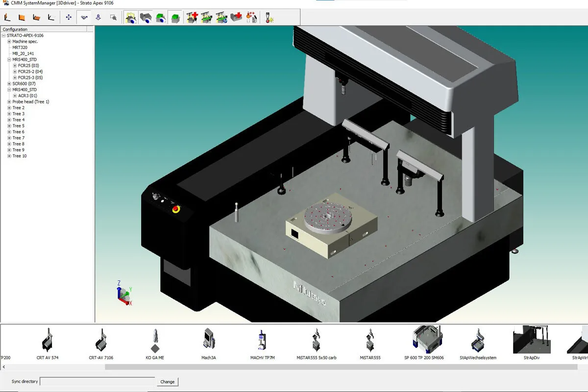Collapse the STRATO-APEX-9106 root node
588x392 pixels.
[3, 36]
